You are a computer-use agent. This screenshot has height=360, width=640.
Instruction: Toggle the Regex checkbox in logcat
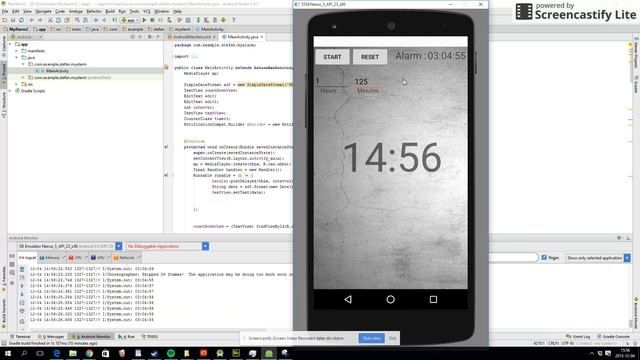(544, 258)
